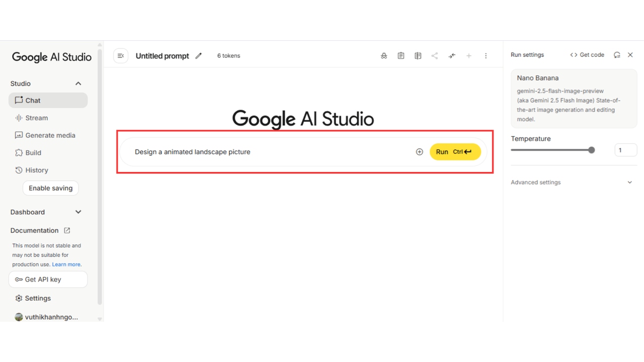
Task: Click the reset settings icon beside Get code
Action: (617, 55)
